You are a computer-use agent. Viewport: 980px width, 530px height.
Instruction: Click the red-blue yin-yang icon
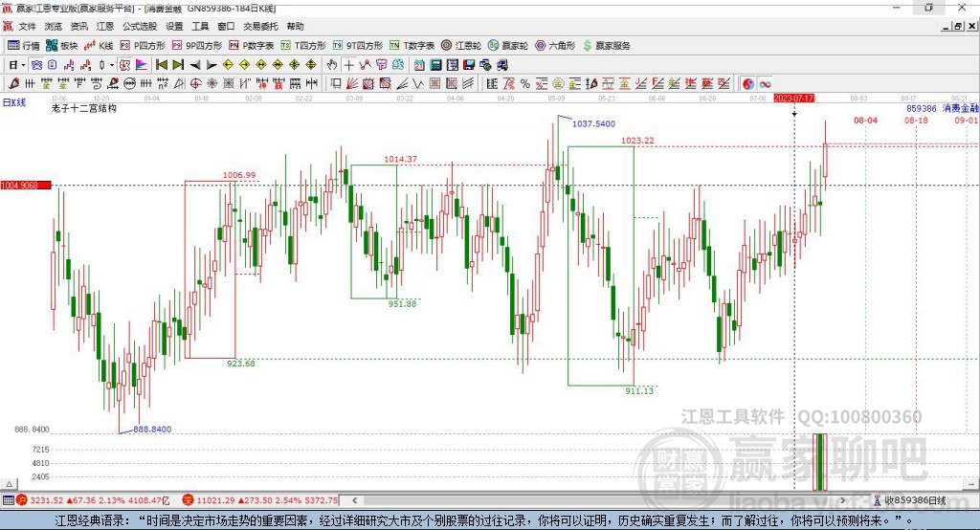click(748, 84)
